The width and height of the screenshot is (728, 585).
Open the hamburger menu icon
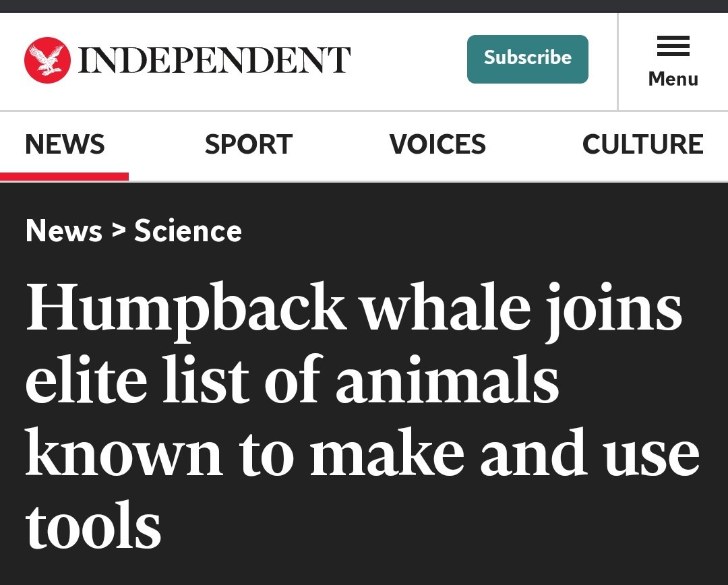(673, 47)
